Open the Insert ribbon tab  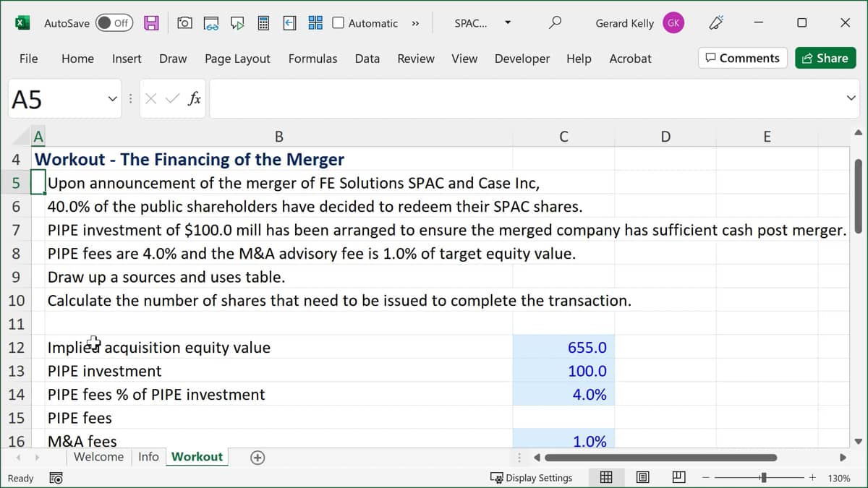(x=127, y=59)
